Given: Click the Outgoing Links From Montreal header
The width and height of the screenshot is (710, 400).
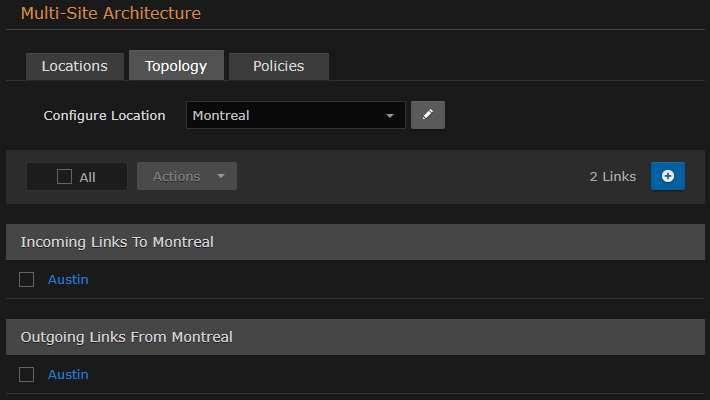Looking at the screenshot, I should coord(126,337).
